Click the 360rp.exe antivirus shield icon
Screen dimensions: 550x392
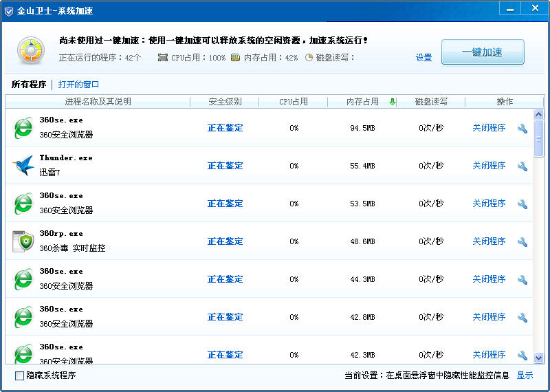tap(23, 241)
